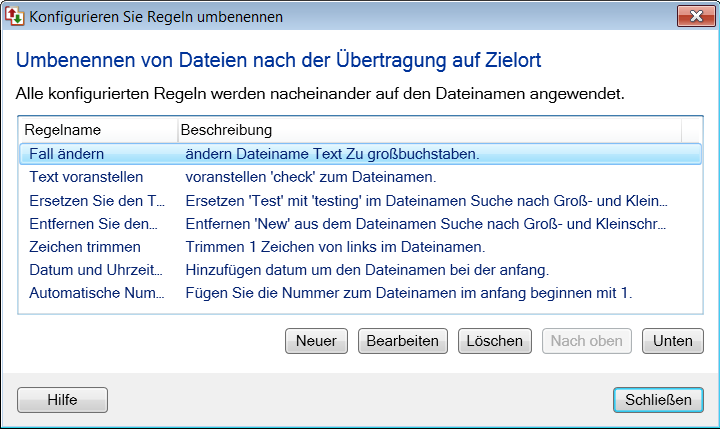Click empty header cell right of Beschreibung
Viewport: 720px width, 429px height.
691,131
